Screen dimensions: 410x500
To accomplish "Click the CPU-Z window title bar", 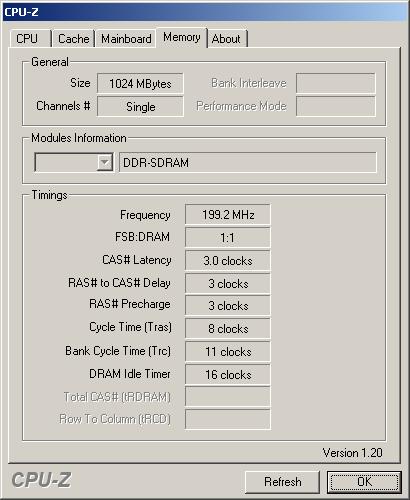I will pyautogui.click(x=205, y=12).
